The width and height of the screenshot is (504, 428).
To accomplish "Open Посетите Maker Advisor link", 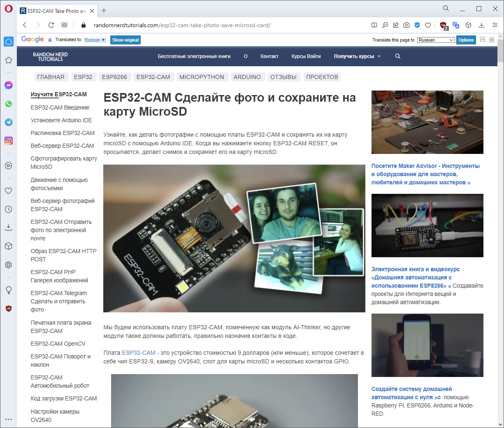I will [425, 174].
